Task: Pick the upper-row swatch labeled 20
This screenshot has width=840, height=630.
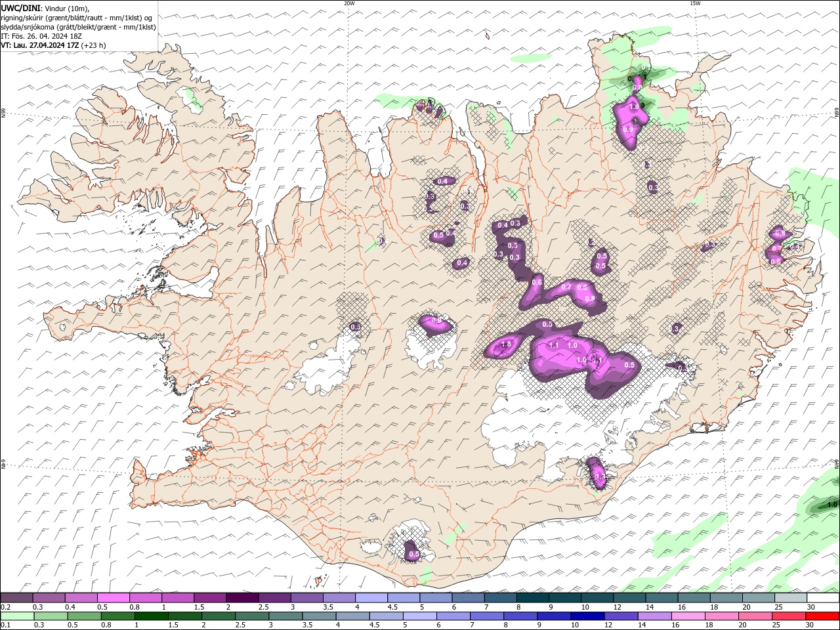Action: click(758, 598)
